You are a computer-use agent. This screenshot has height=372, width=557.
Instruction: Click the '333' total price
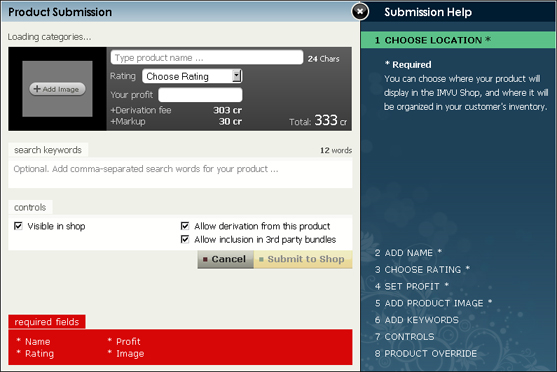click(x=326, y=120)
